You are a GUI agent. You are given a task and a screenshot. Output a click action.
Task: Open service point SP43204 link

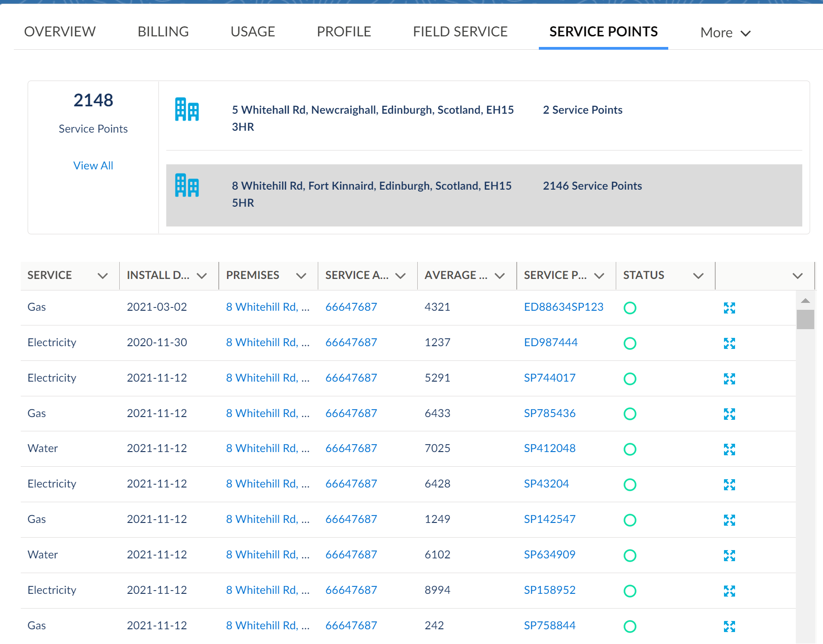(x=546, y=484)
